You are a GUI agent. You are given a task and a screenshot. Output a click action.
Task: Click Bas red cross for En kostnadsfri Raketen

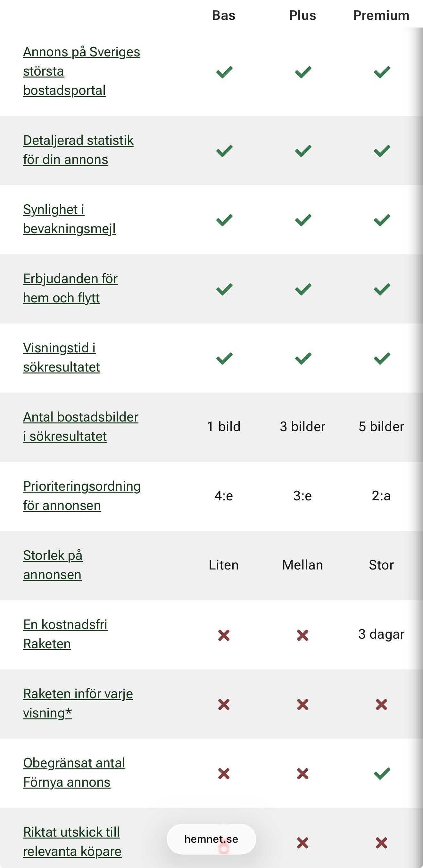pos(224,635)
